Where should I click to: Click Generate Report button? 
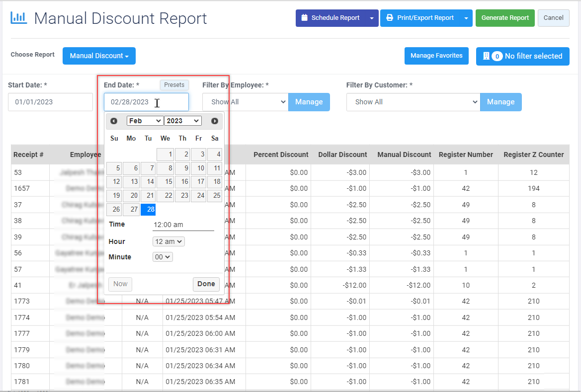(x=505, y=18)
